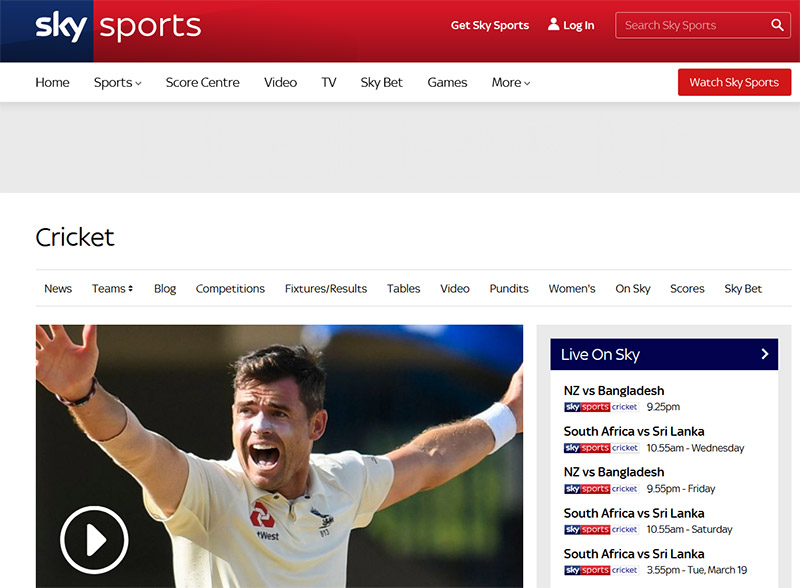Image resolution: width=800 pixels, height=588 pixels.
Task: Open the Tables tab
Action: click(404, 288)
